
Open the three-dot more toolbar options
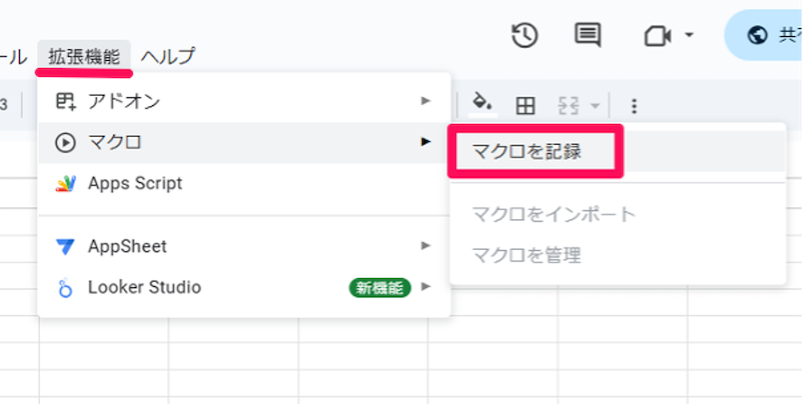[x=634, y=106]
